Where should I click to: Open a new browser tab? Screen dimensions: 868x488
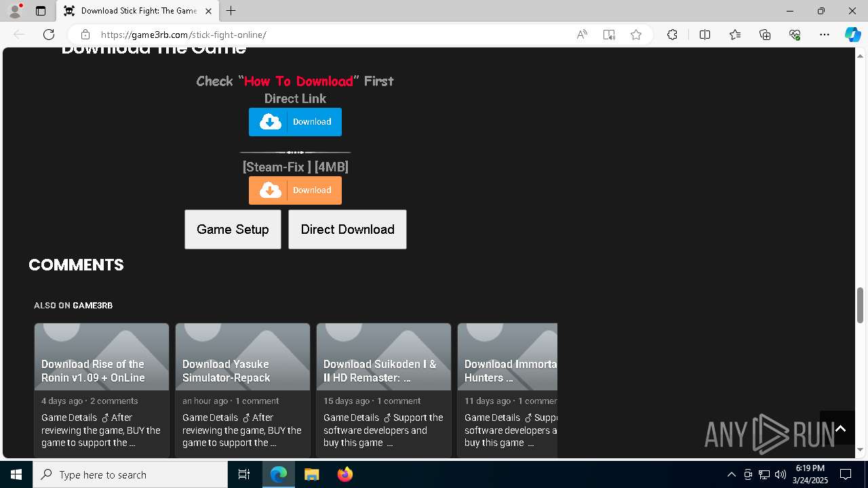(231, 11)
